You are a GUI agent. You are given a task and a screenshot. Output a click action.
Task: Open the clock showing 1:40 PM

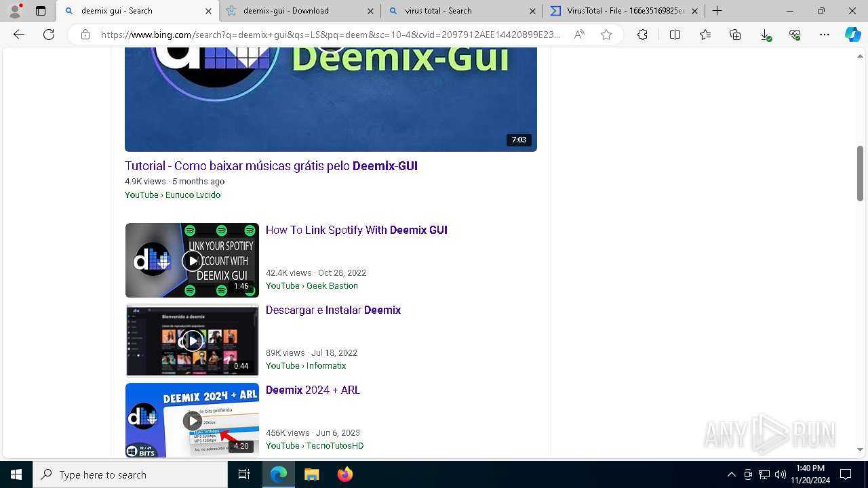coord(810,474)
